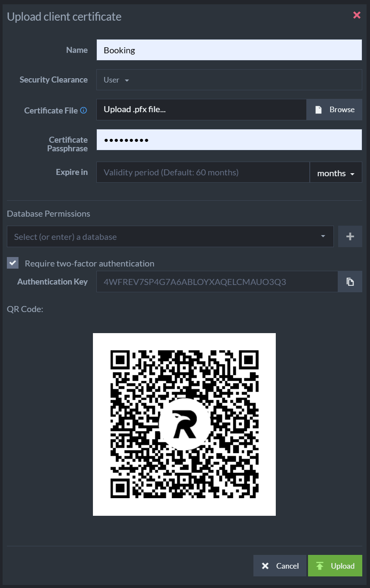This screenshot has width=370, height=588.
Task: Click the Certificate File info icon
Action: click(83, 110)
